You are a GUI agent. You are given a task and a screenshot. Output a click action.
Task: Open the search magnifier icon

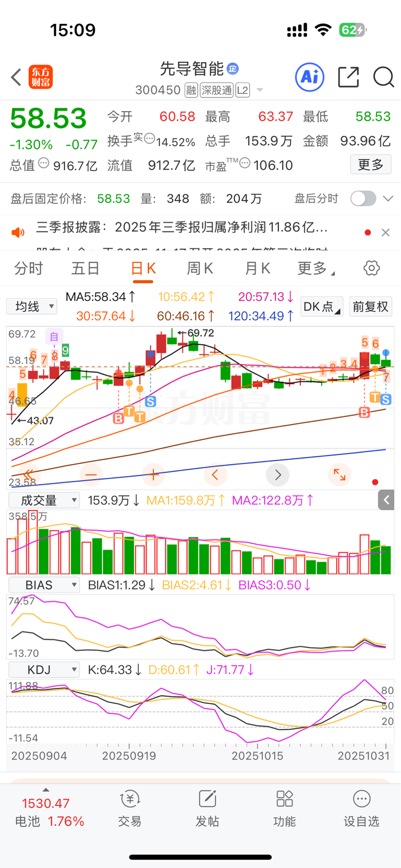point(383,77)
